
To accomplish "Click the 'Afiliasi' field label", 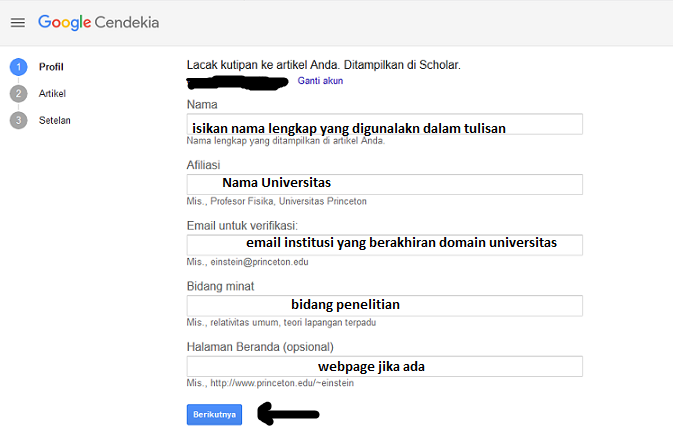I will click(x=203, y=165).
